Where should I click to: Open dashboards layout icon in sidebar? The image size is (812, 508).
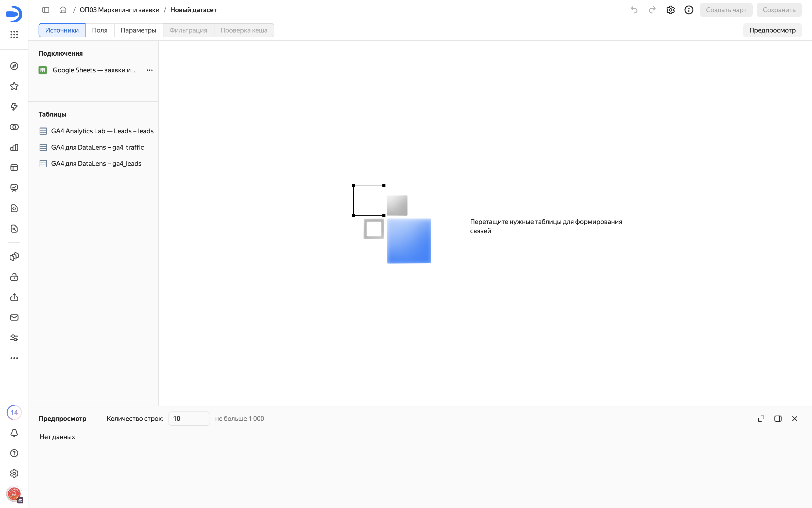[14, 168]
